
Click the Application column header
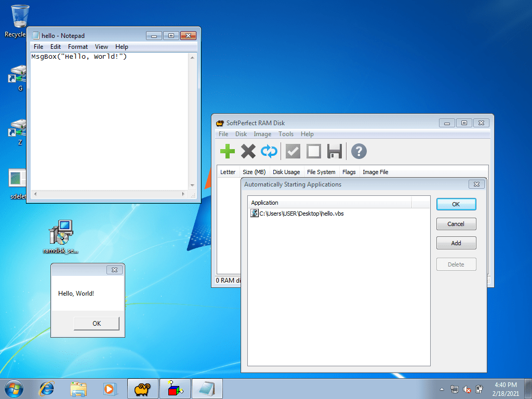(x=329, y=203)
